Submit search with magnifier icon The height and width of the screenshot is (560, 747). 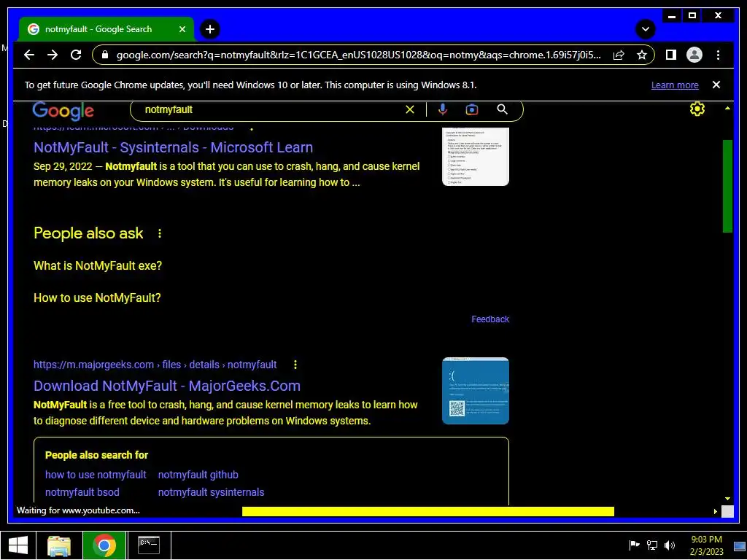[x=502, y=109]
